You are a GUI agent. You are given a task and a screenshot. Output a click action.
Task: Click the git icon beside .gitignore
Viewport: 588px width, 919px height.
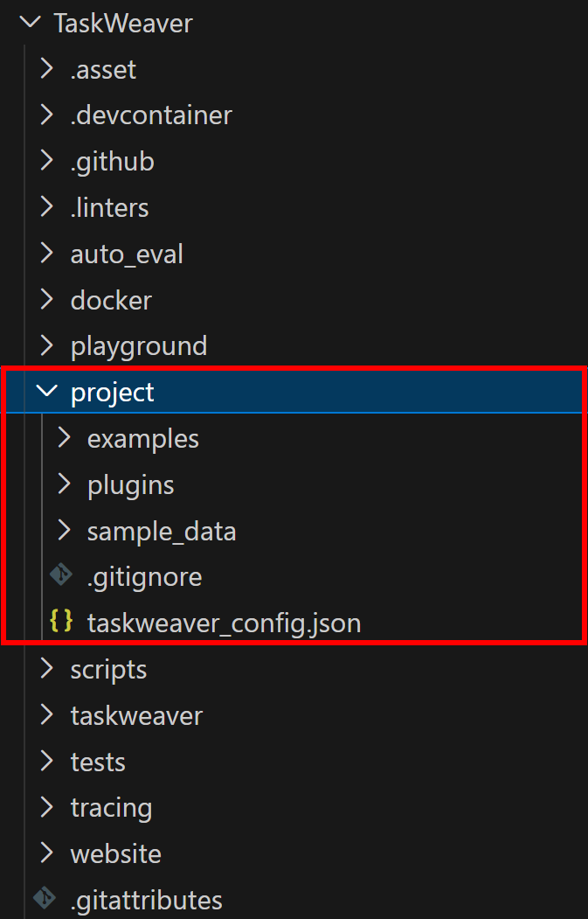[61, 576]
